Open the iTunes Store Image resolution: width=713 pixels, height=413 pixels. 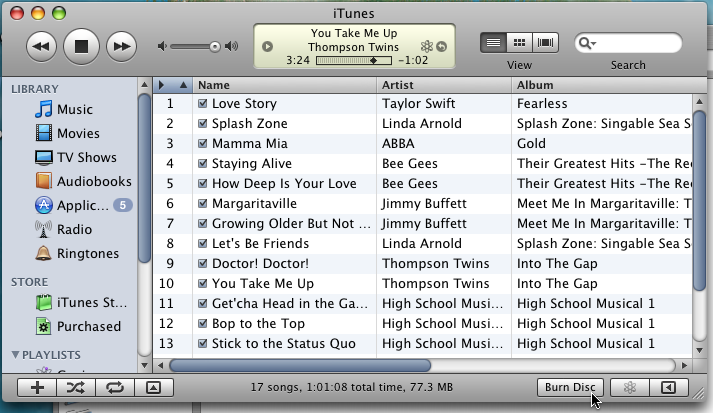click(x=81, y=302)
